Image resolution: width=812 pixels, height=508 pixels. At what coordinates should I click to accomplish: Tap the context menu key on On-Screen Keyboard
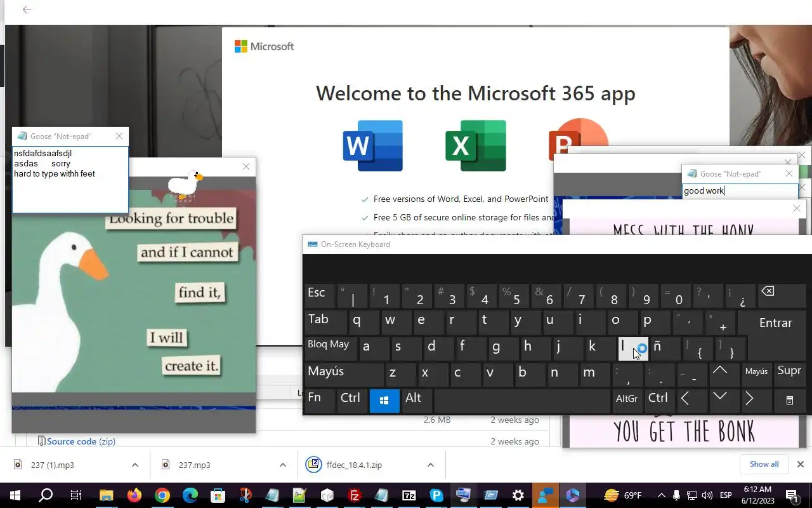(789, 401)
